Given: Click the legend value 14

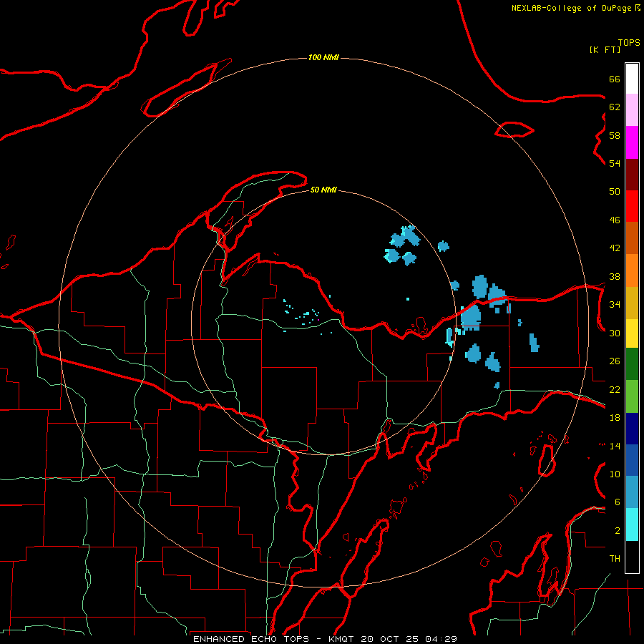Looking at the screenshot, I should pos(615,446).
